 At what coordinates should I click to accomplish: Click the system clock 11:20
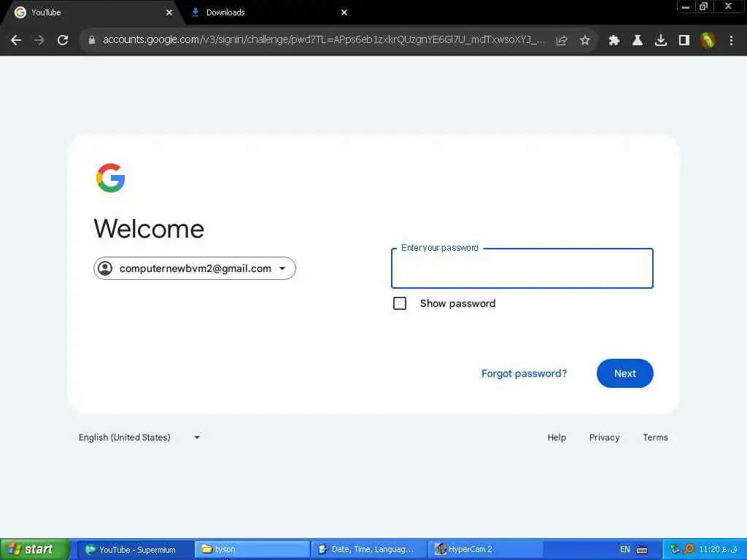[x=718, y=550]
